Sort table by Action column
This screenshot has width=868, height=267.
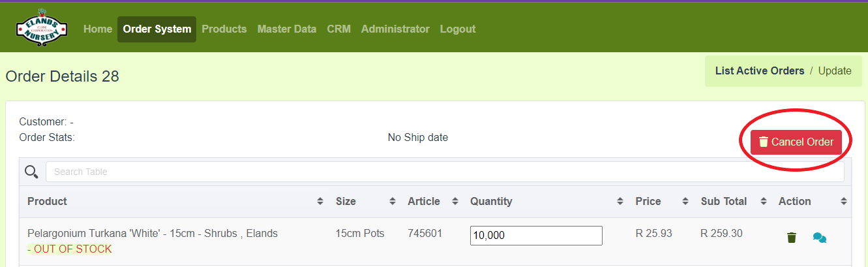tap(843, 202)
